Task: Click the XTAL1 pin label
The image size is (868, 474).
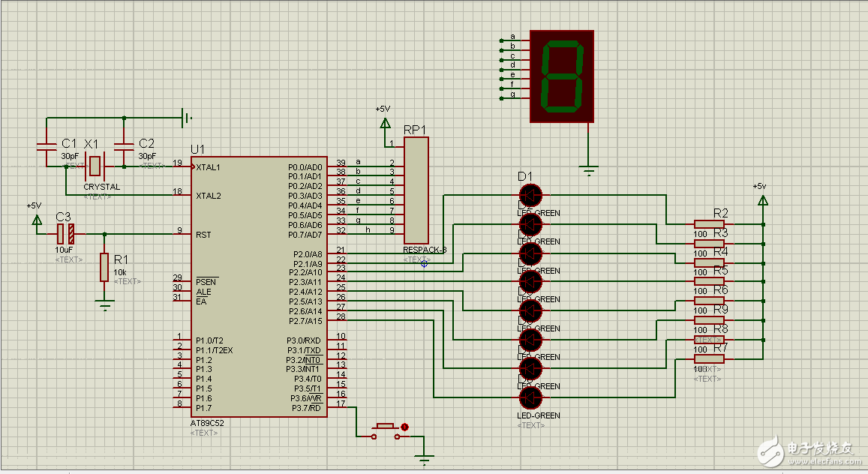Action: (208, 167)
